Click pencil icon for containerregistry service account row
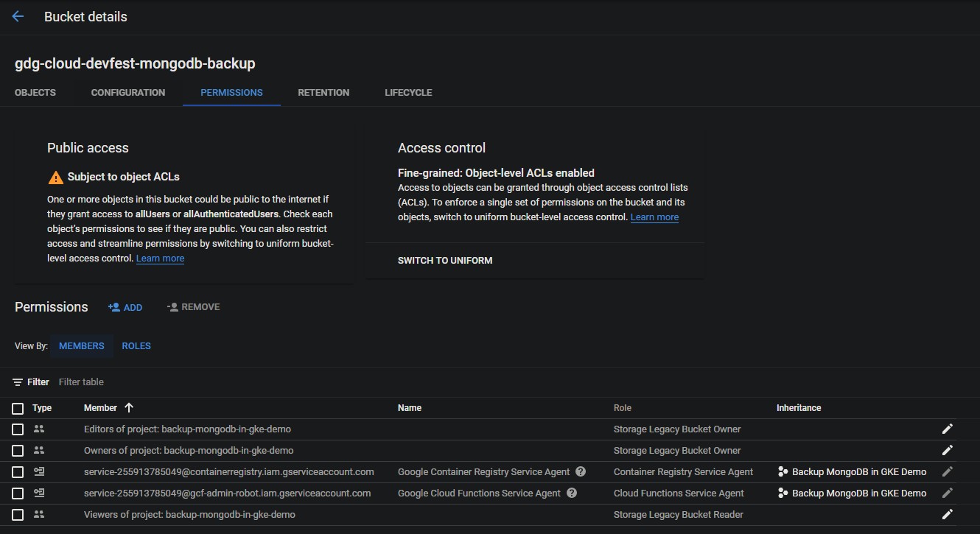 click(x=948, y=471)
